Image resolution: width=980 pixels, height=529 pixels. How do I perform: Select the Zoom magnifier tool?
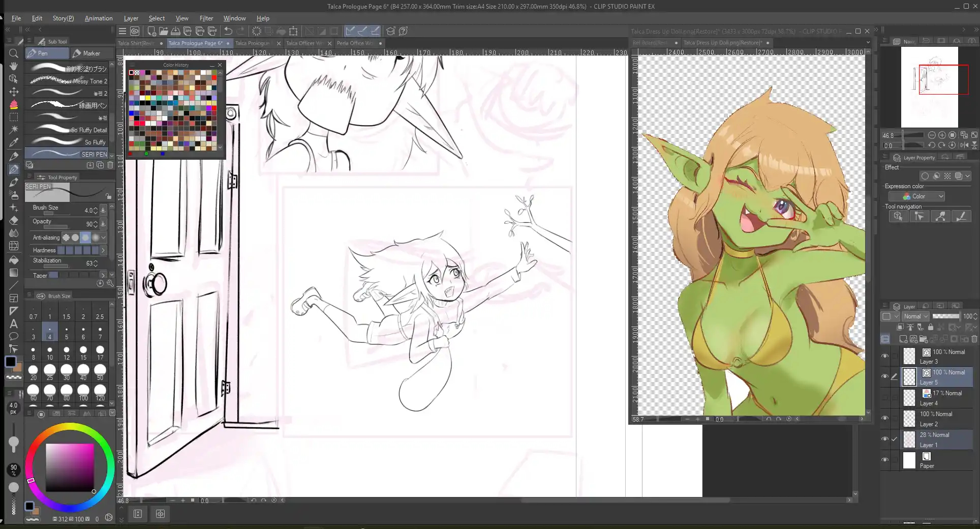pyautogui.click(x=14, y=53)
